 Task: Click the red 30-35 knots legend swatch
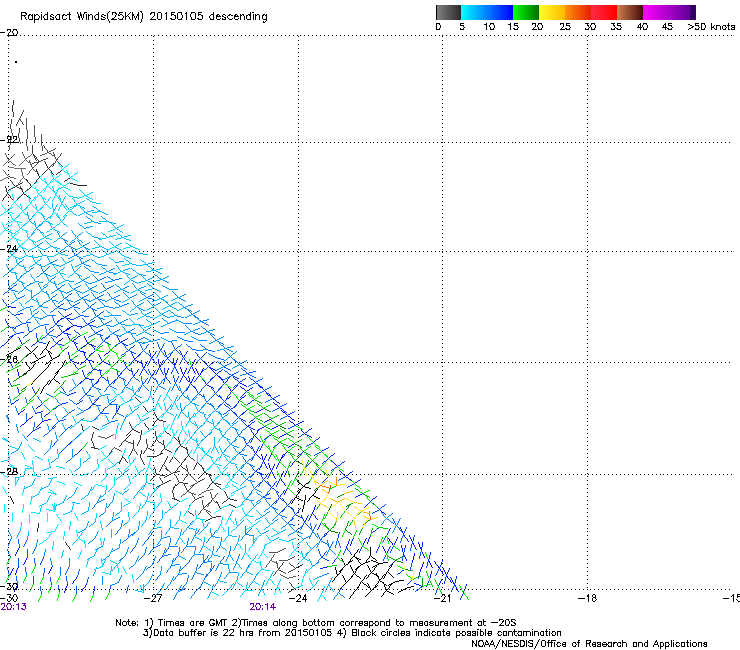(x=604, y=12)
